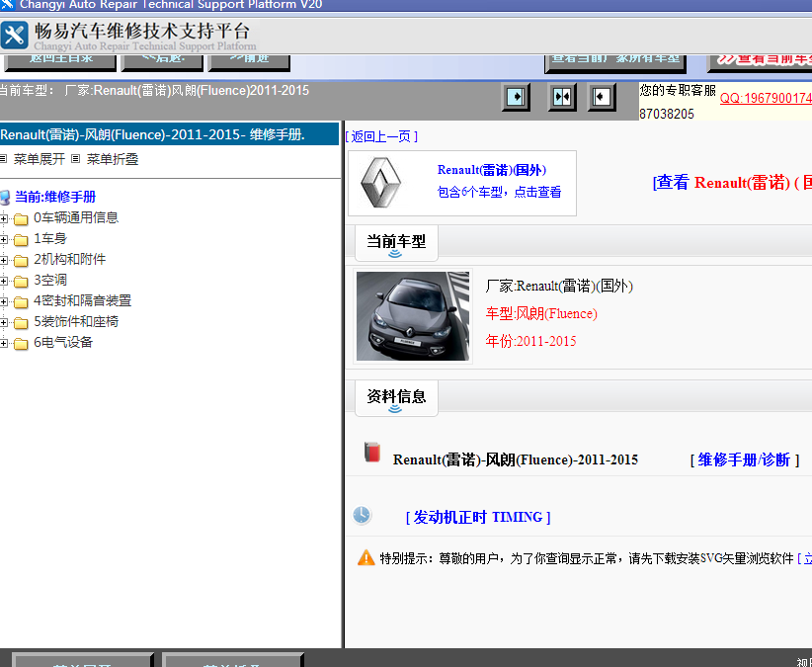Screen dimensions: 812x667
Task: Expand the 1车身 tree node
Action: pyautogui.click(x=3, y=239)
